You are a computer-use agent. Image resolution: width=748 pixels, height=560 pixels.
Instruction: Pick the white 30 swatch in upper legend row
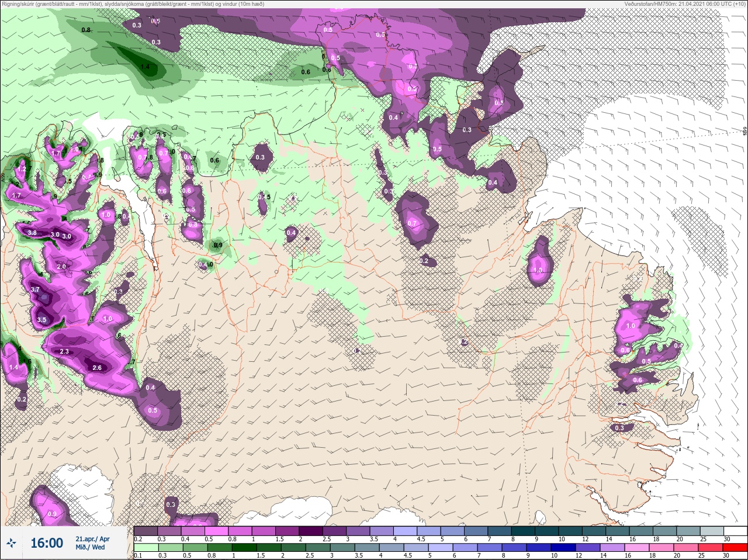(x=736, y=531)
